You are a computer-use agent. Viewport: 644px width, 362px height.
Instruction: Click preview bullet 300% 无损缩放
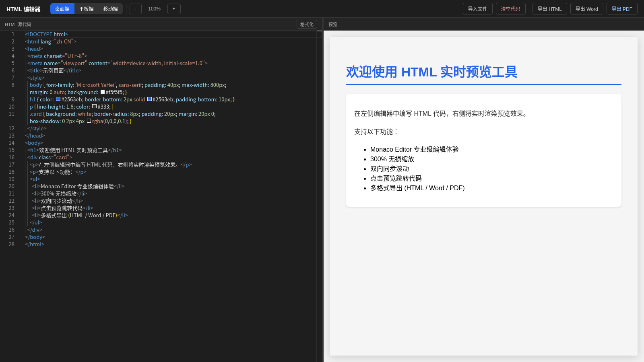tap(392, 159)
